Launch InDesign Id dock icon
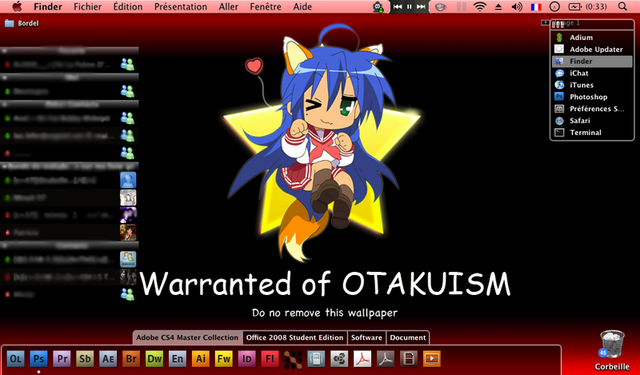 (247, 359)
